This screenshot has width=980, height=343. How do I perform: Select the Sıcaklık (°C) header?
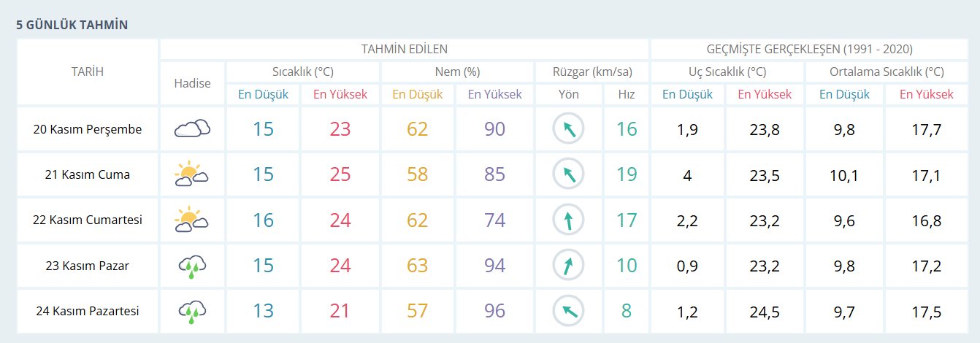302,72
